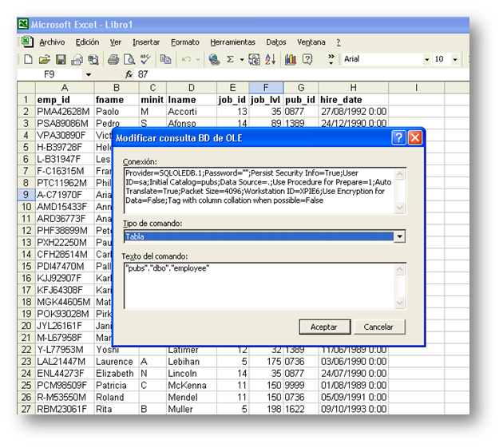Open the Herramientas menu
The height and width of the screenshot is (448, 503).
[x=232, y=42]
